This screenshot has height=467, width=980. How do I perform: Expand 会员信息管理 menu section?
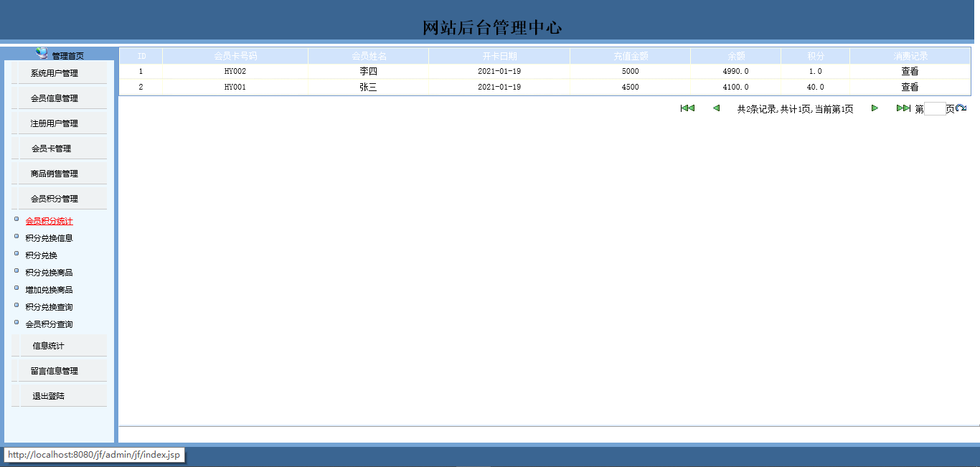(x=55, y=98)
